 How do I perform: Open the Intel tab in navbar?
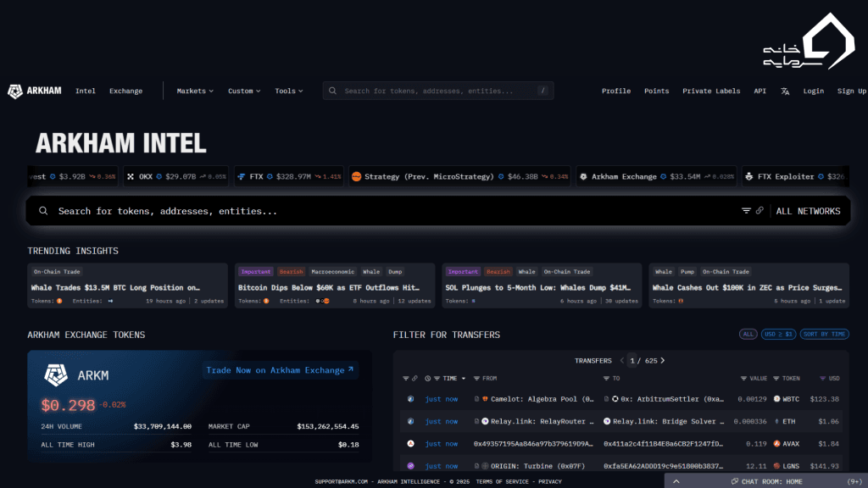pos(85,91)
